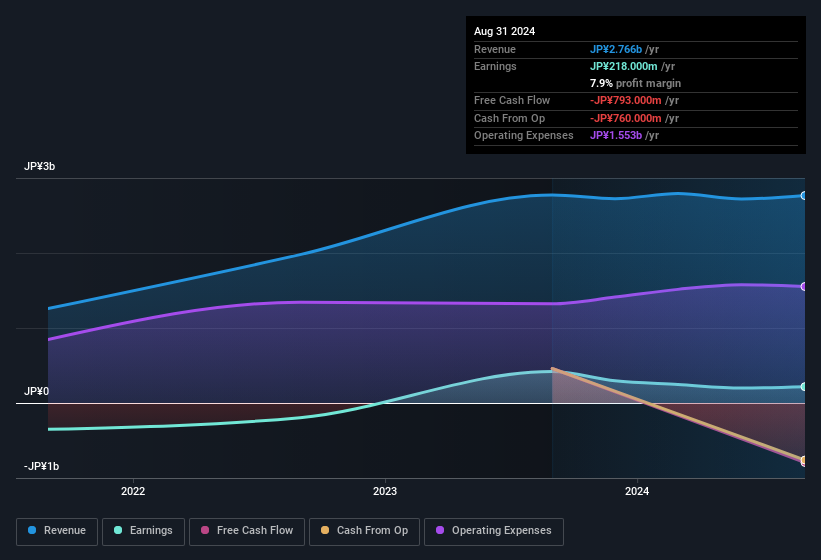Click the Cash From Op end marker
Image resolution: width=821 pixels, height=560 pixels.
pos(804,460)
